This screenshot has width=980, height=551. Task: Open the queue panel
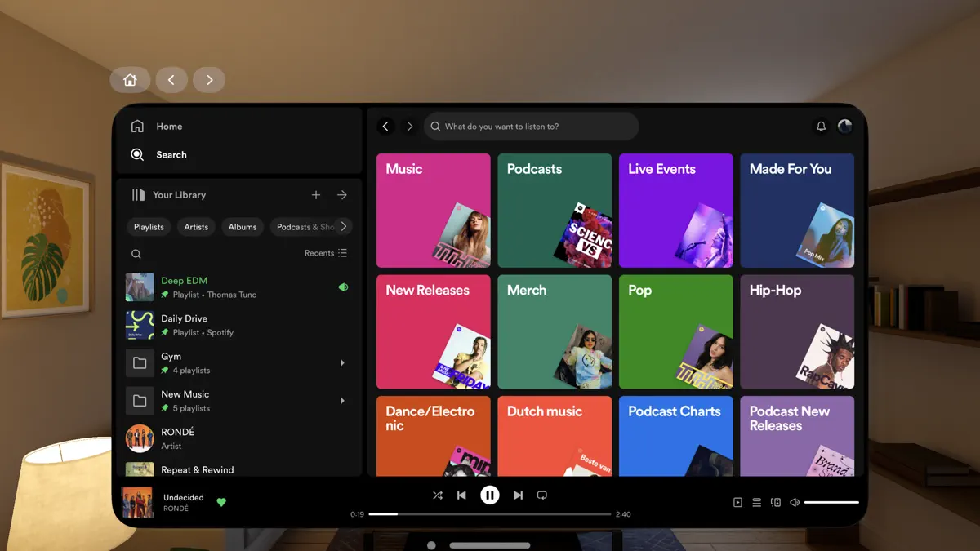(756, 502)
